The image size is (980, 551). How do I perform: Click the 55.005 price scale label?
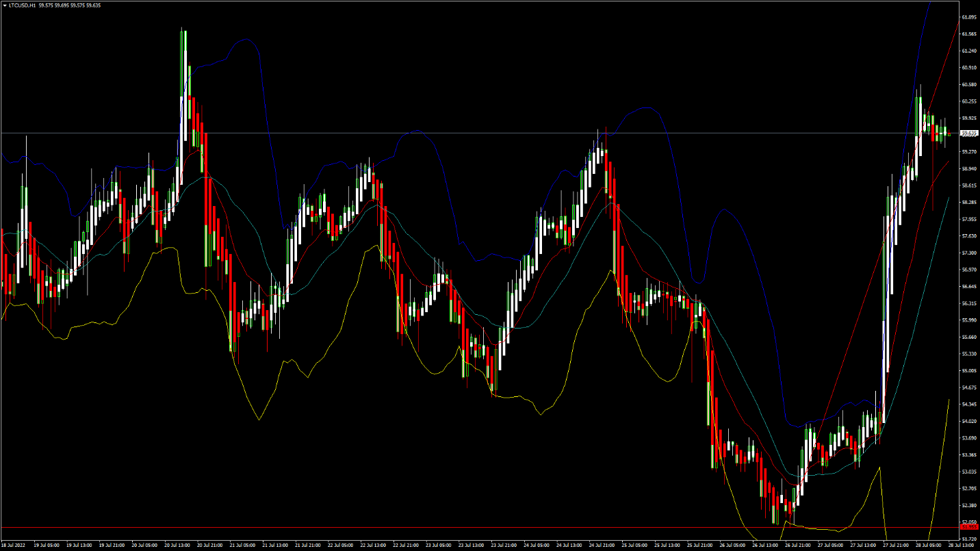coord(969,370)
